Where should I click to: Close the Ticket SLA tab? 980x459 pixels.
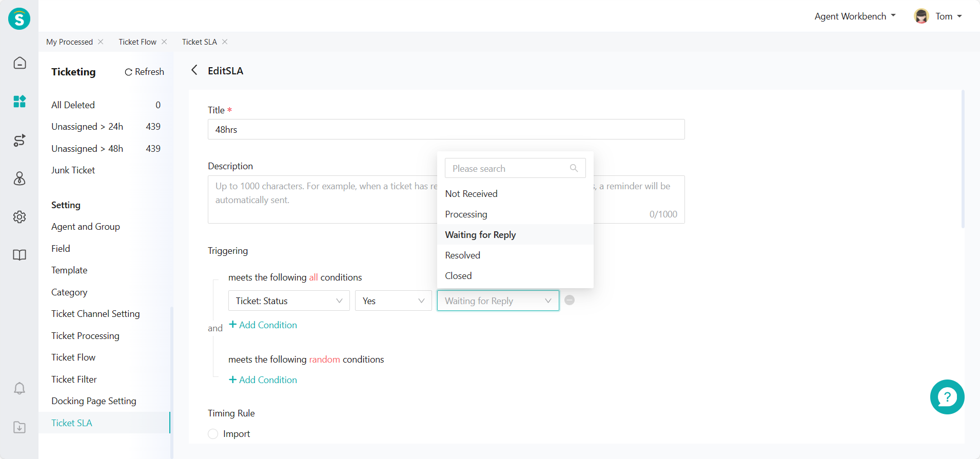[225, 42]
